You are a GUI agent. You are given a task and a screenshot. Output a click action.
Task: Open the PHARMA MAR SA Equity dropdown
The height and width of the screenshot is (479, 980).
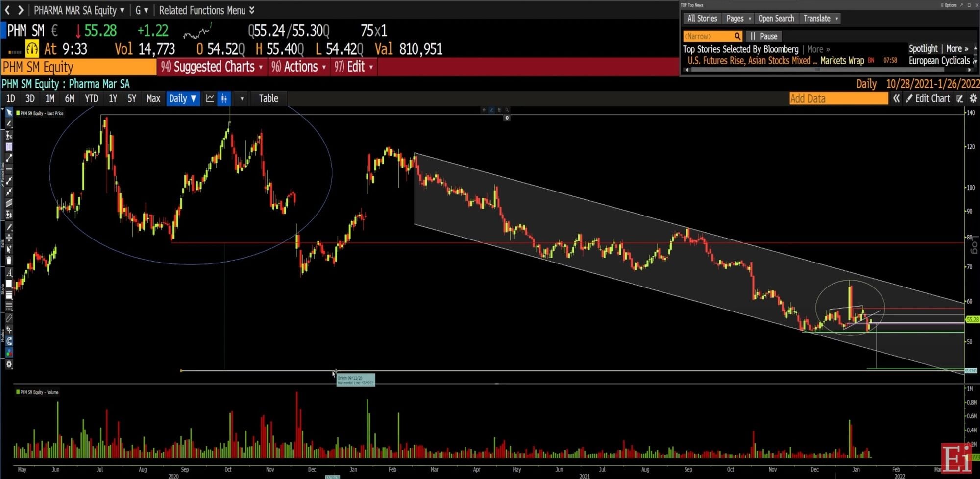click(x=79, y=10)
